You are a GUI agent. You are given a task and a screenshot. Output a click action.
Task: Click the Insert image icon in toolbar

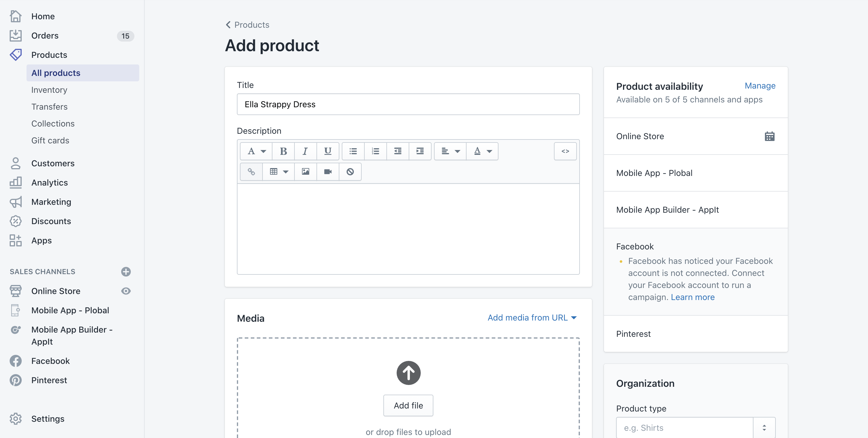click(x=305, y=172)
